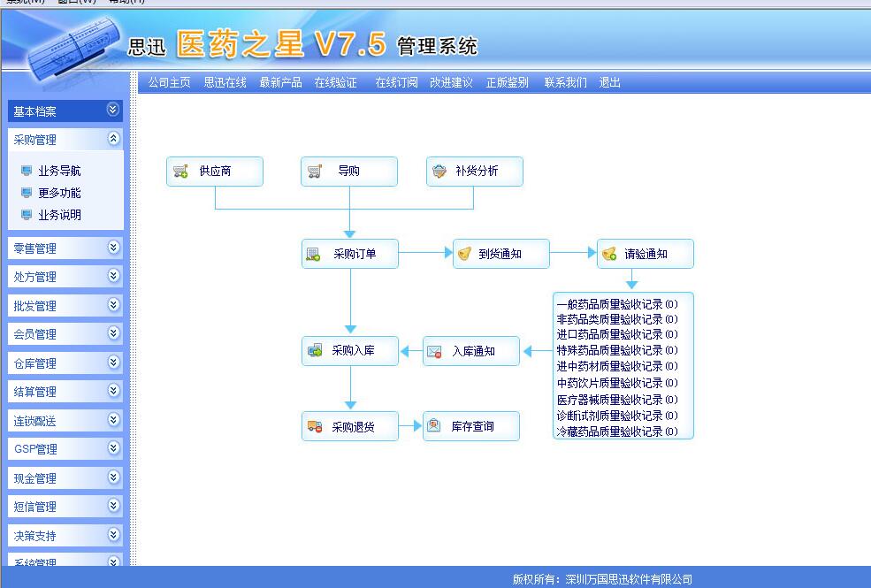The width and height of the screenshot is (871, 588).
Task: Click 正版鉴别 in the navigation bar
Action: 508,83
